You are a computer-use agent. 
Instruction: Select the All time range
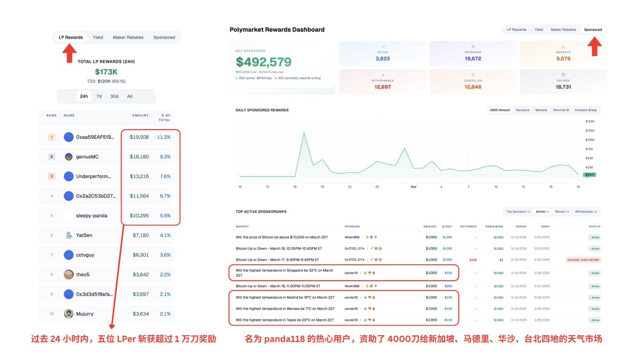click(x=130, y=96)
